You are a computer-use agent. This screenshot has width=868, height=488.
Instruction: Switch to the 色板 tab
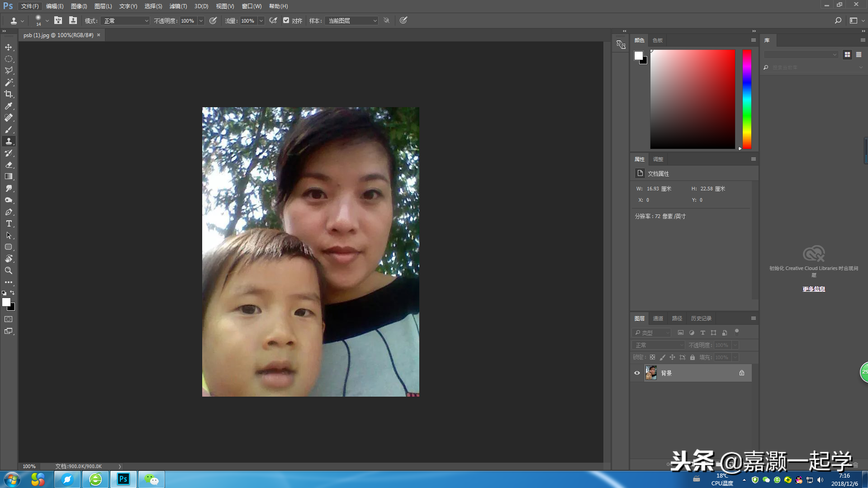tap(658, 40)
